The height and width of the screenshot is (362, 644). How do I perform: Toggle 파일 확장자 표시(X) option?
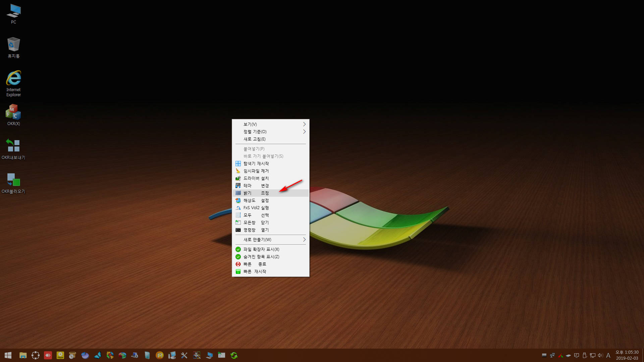pyautogui.click(x=270, y=249)
